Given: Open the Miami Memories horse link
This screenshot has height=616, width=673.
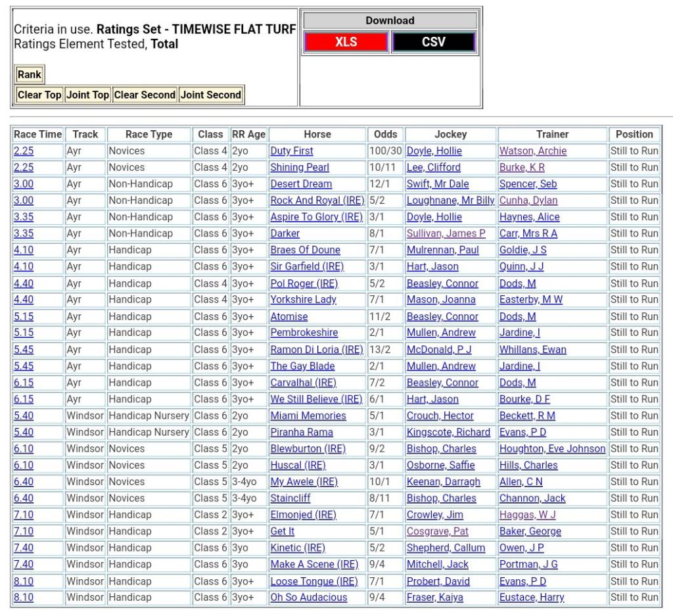Looking at the screenshot, I should pyautogui.click(x=308, y=415).
